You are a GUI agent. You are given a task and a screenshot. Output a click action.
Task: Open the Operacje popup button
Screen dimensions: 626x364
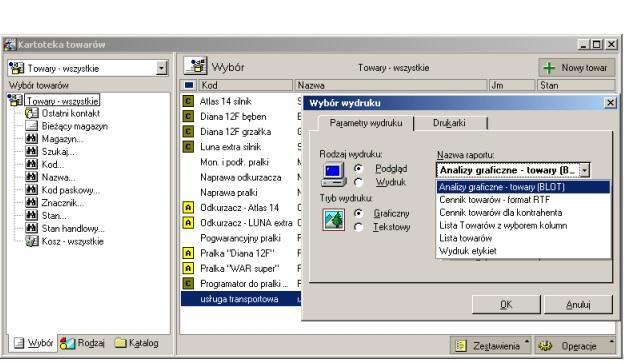pyautogui.click(x=575, y=346)
